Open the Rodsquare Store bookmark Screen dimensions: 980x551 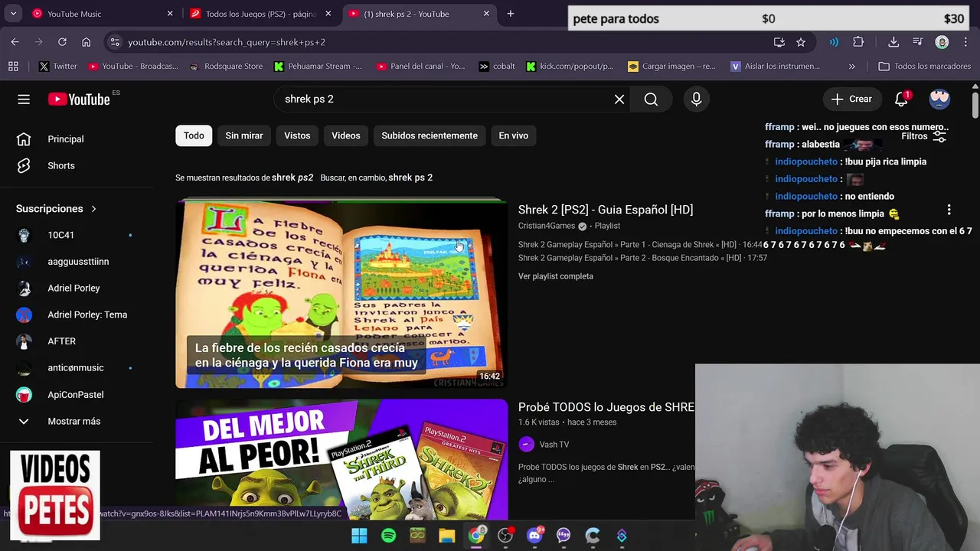(227, 67)
